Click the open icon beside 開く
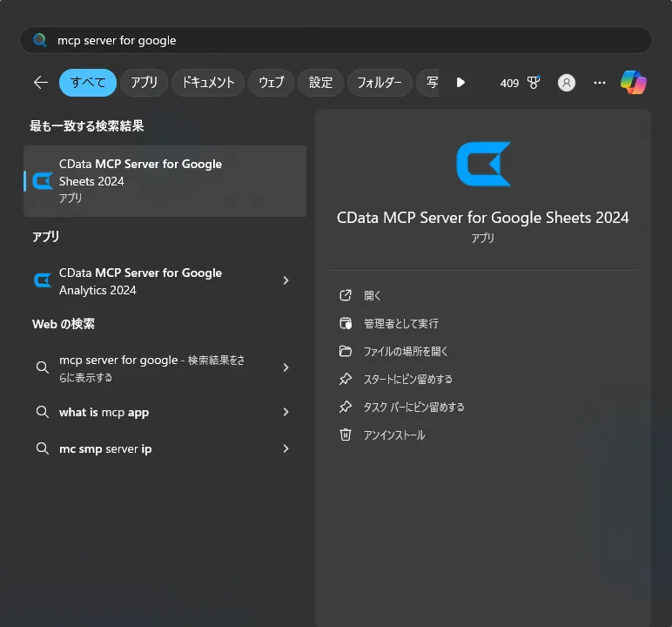 (346, 295)
